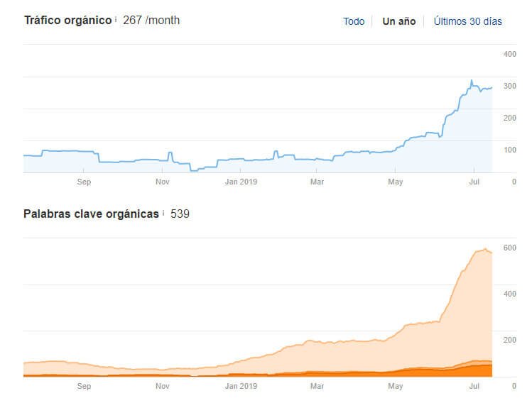
Task: Click the 267 /month traffic value
Action: 151,21
